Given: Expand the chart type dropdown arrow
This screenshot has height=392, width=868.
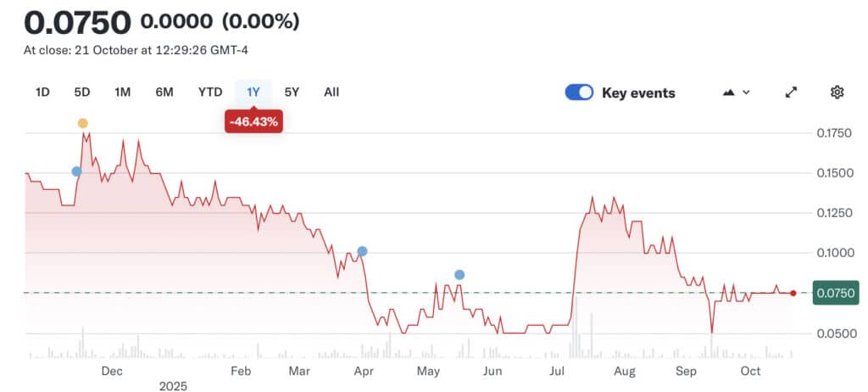Looking at the screenshot, I should click(x=746, y=92).
